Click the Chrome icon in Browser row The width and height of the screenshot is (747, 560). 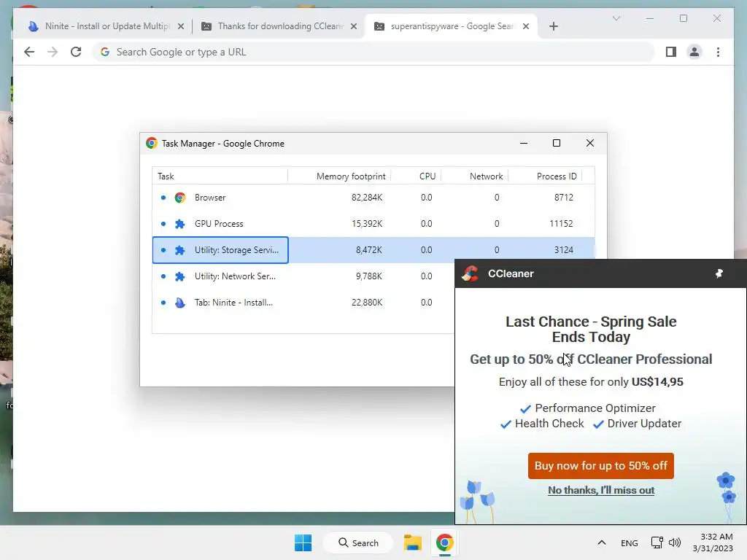(179, 198)
